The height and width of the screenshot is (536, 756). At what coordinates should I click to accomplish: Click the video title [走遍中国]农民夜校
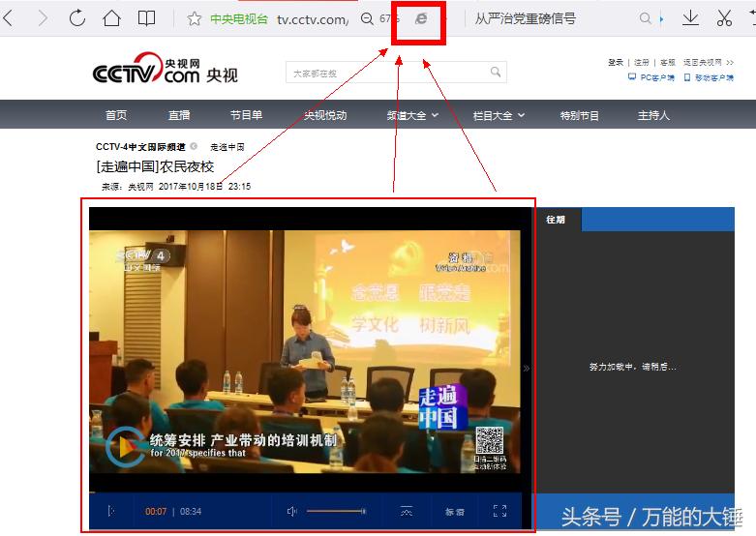155,166
